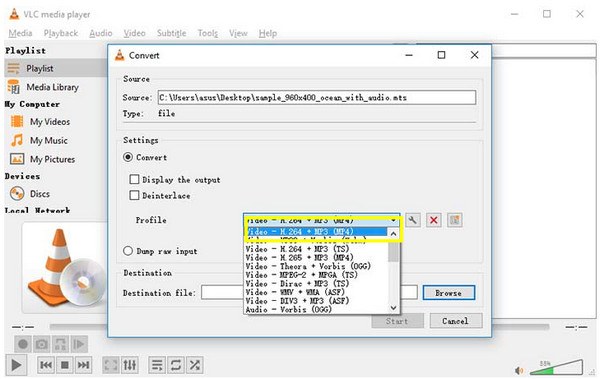
Task: Select the Convert radio button
Action: point(128,157)
